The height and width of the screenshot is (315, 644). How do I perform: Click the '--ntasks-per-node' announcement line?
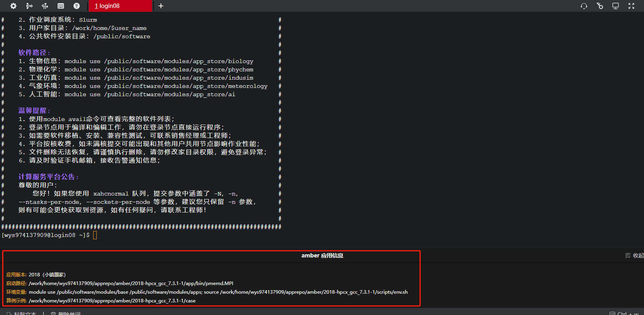pos(138,202)
